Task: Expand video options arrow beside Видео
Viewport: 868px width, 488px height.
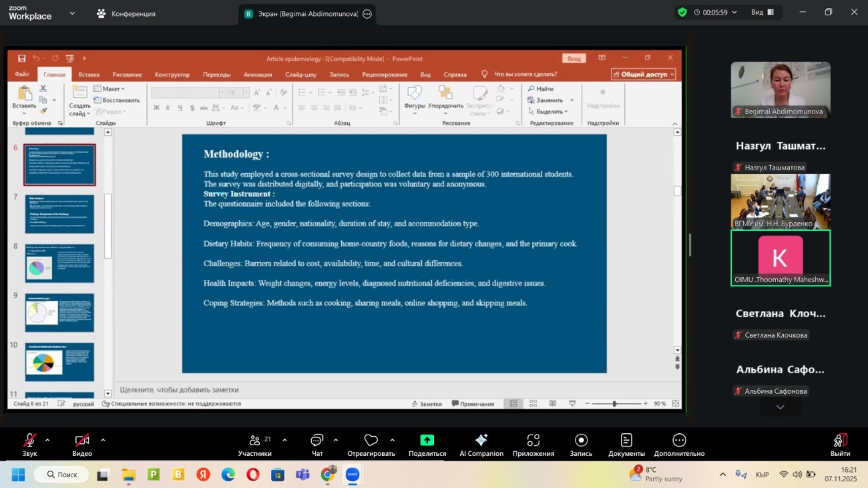Action: pyautogui.click(x=103, y=440)
